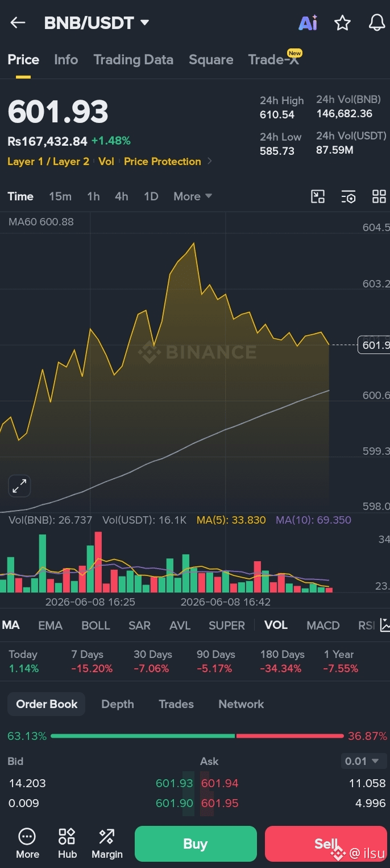
Task: Open chart settings icon
Action: [348, 197]
